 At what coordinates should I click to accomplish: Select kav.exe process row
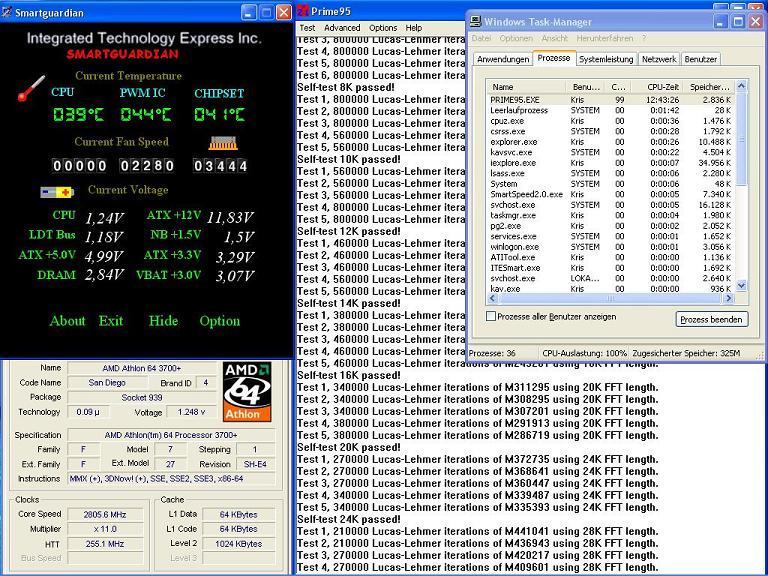point(611,289)
